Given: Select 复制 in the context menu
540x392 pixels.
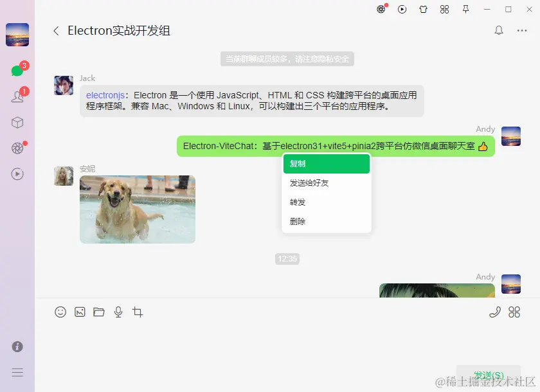Looking at the screenshot, I should click(x=326, y=164).
